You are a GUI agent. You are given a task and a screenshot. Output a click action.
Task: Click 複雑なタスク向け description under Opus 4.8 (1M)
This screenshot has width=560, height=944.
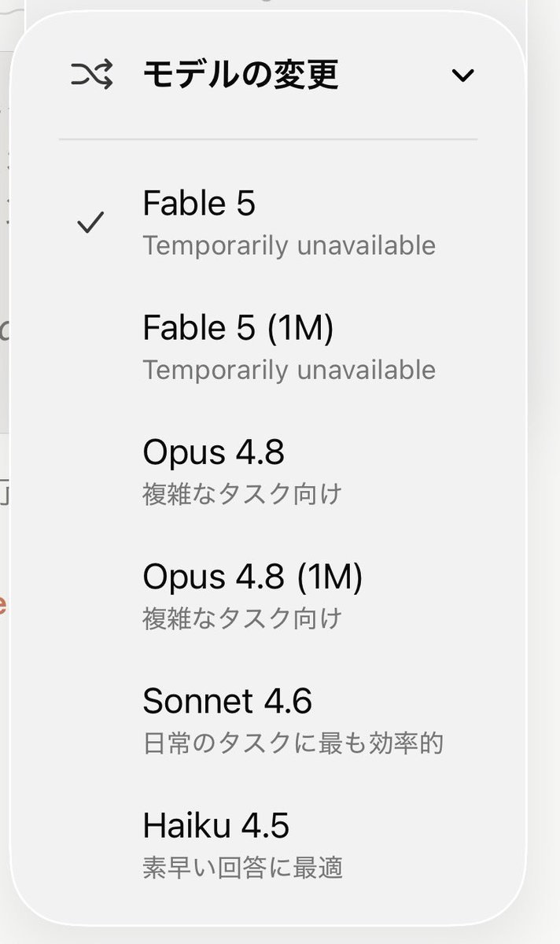(x=242, y=618)
